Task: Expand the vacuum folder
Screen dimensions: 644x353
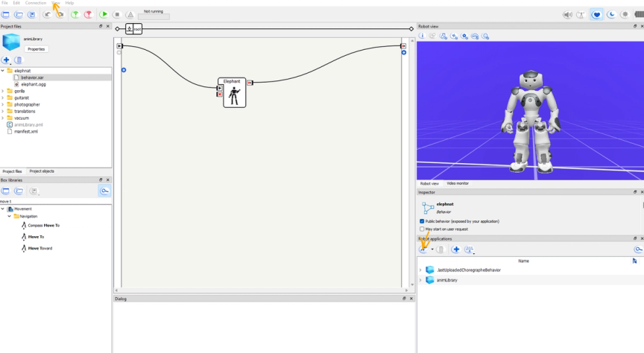Action: click(3, 118)
